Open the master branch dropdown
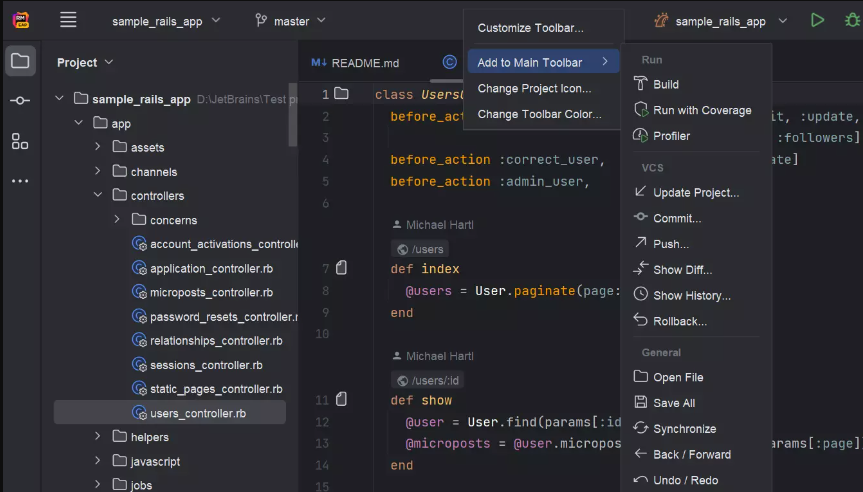 click(290, 21)
